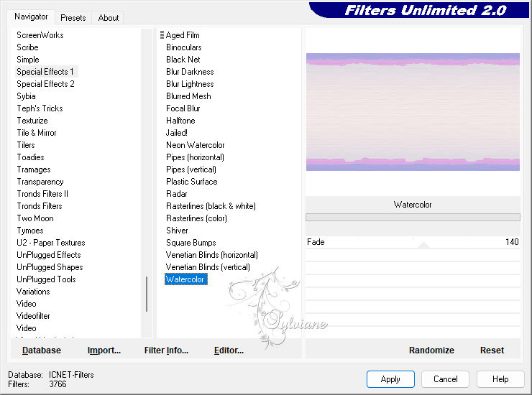Select Scribe category

pyautogui.click(x=27, y=47)
